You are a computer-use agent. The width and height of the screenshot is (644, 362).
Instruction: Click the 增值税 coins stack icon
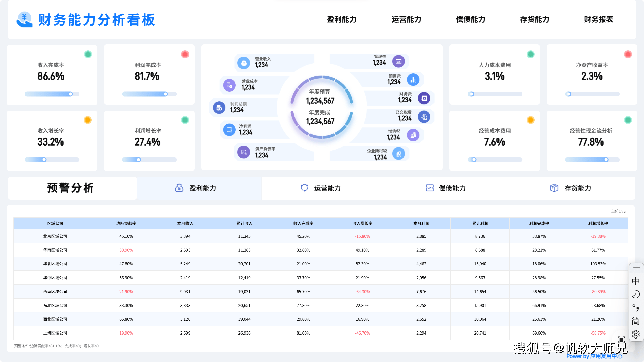tap(413, 135)
